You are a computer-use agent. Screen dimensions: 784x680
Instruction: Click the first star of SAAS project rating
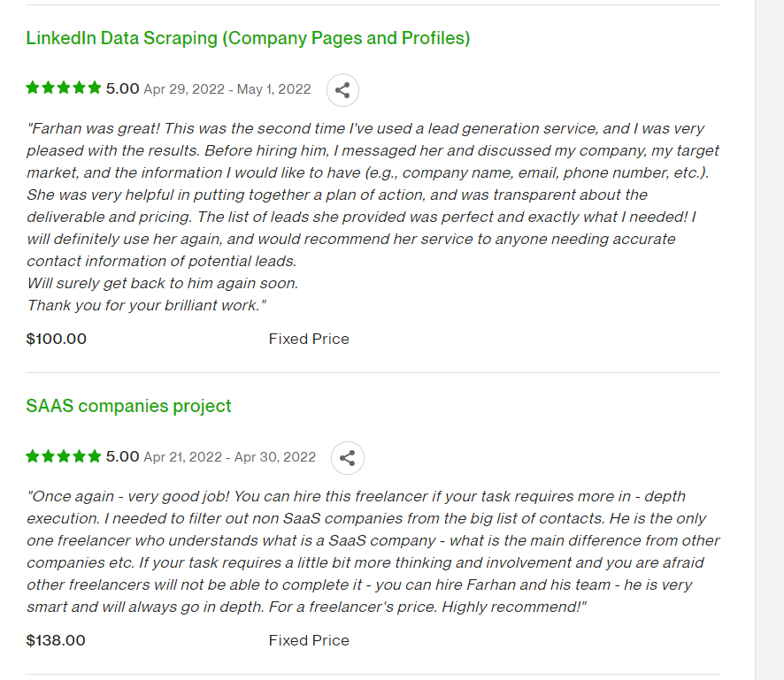click(33, 455)
